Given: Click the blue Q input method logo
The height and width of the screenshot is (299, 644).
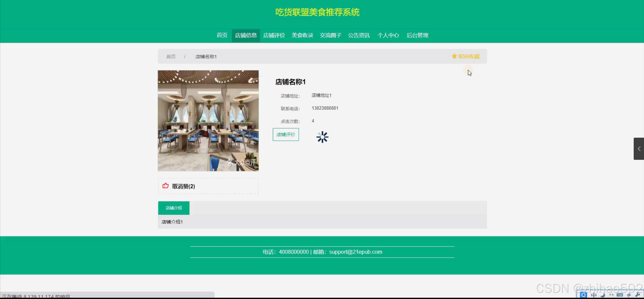Looking at the screenshot, I should click(583, 295).
